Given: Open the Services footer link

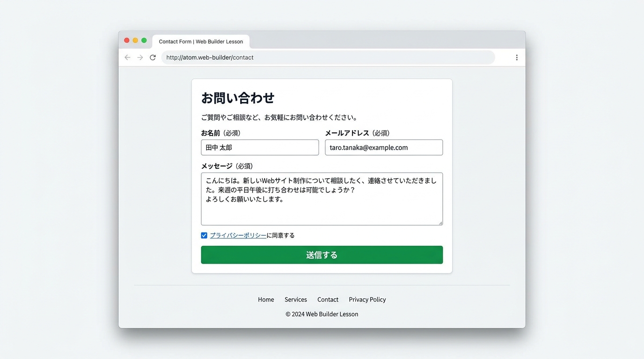Looking at the screenshot, I should coord(296,300).
